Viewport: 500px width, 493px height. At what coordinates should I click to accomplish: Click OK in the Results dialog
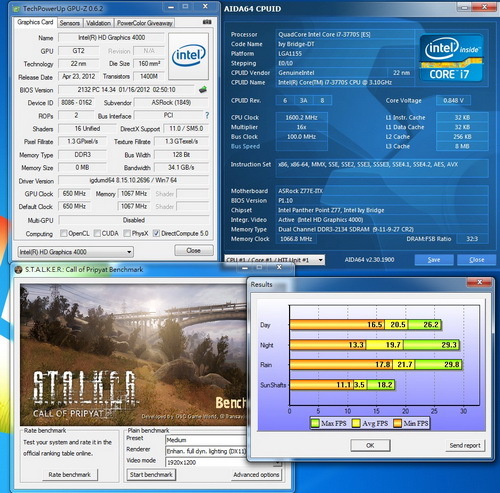pos(370,445)
